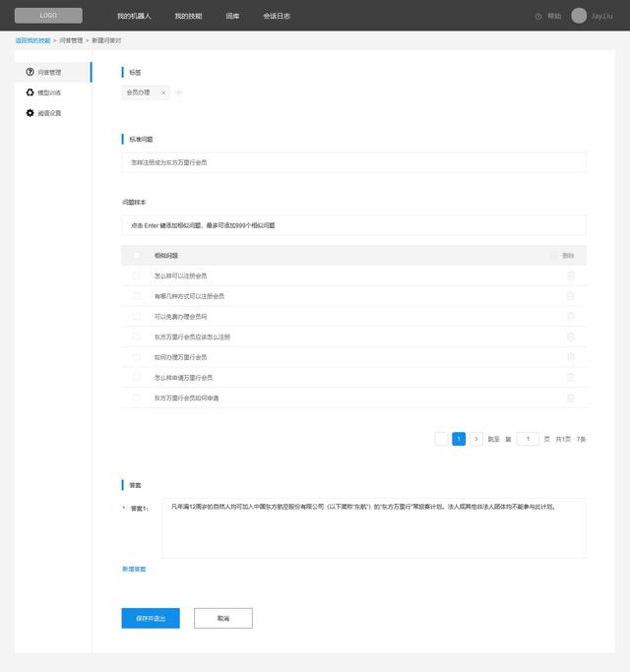Delete the row 如何办理万里行会员 via its trash icon

(570, 357)
